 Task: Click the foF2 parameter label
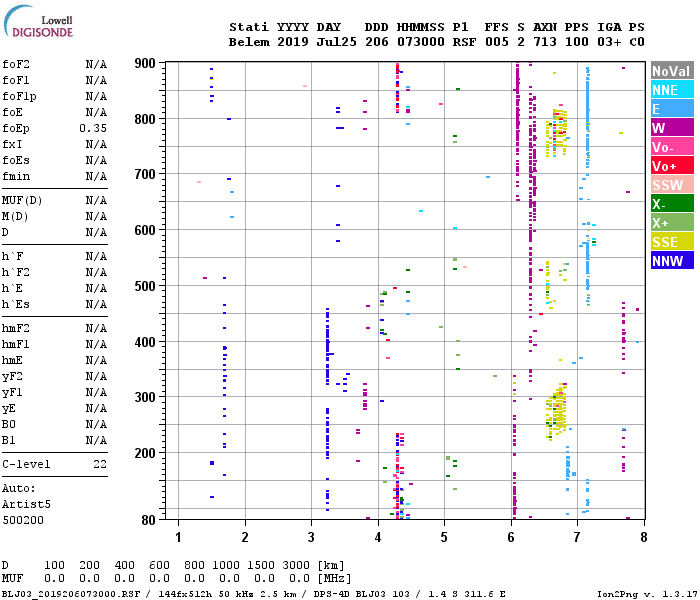[x=16, y=64]
